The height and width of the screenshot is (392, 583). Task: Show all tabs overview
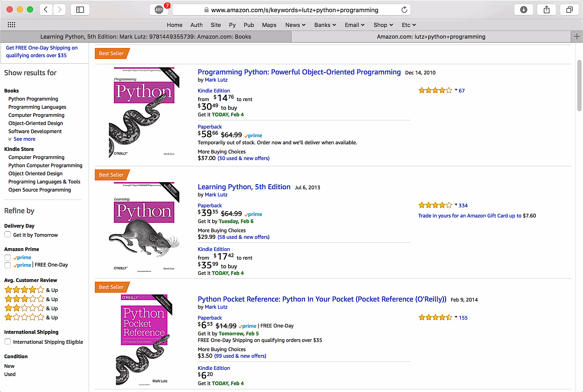coord(569,10)
